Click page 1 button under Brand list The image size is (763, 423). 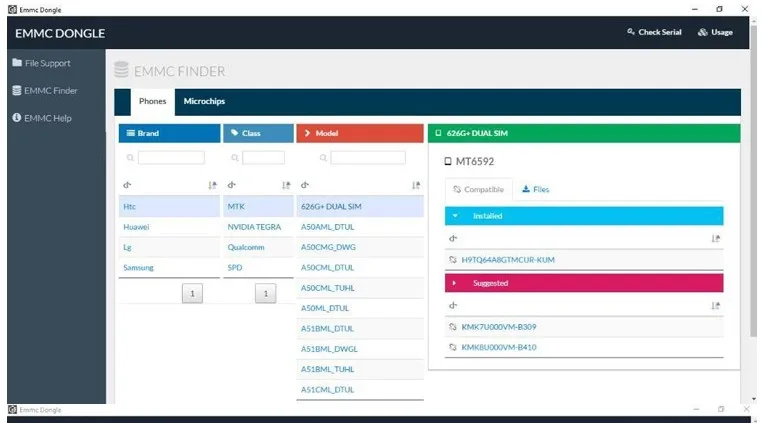(x=192, y=294)
